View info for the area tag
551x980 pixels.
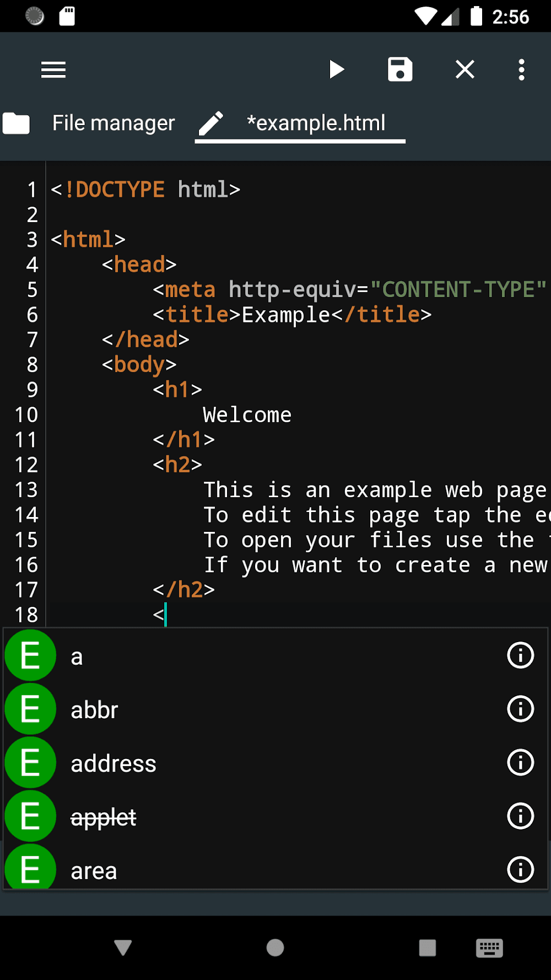point(520,870)
